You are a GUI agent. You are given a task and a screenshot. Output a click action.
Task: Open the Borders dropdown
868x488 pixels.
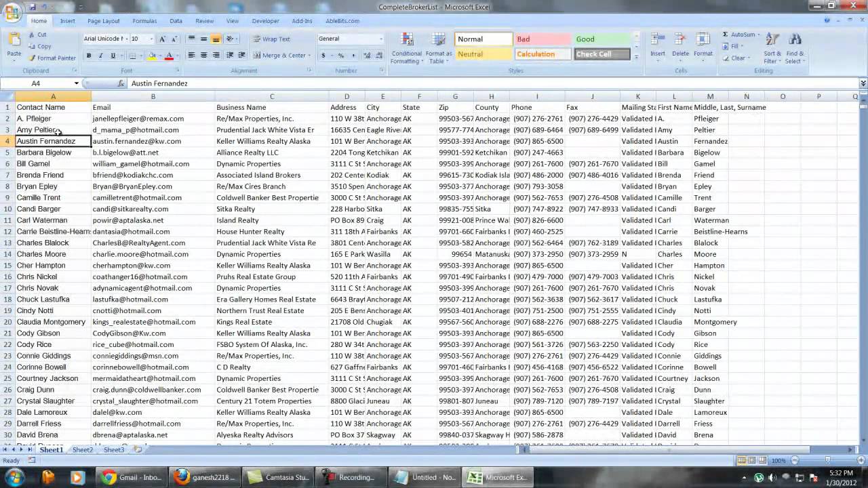[141, 56]
